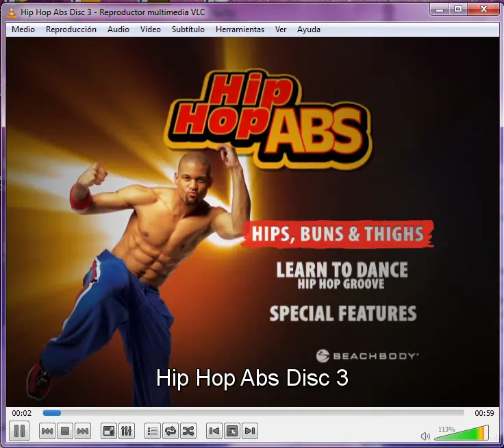Skip to the next media item
The height and width of the screenshot is (448, 504).
[x=83, y=431]
